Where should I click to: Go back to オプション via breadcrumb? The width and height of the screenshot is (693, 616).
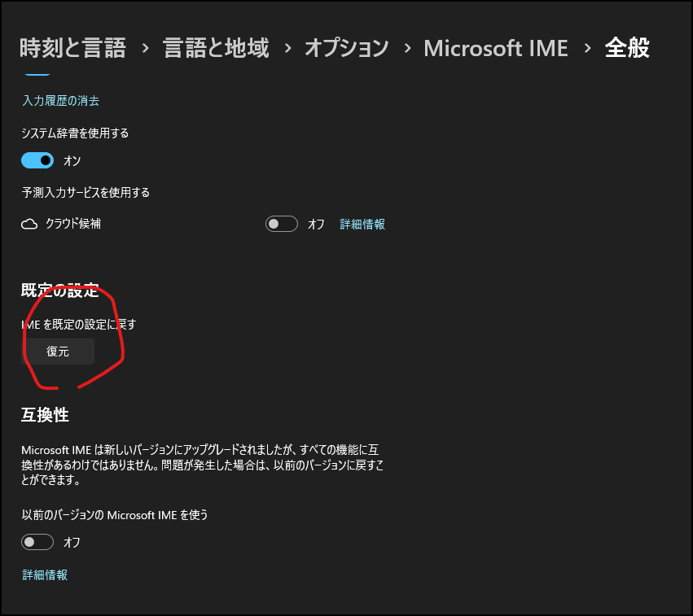pos(346,48)
